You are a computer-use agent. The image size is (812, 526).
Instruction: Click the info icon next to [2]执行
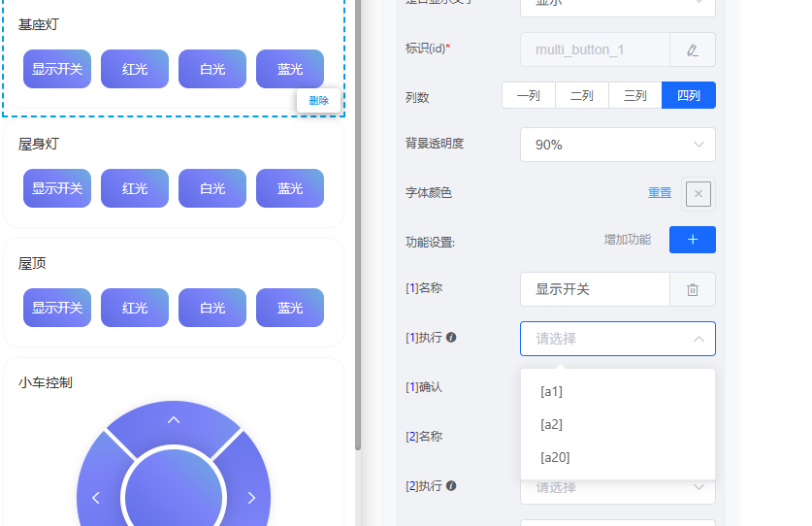tap(451, 485)
